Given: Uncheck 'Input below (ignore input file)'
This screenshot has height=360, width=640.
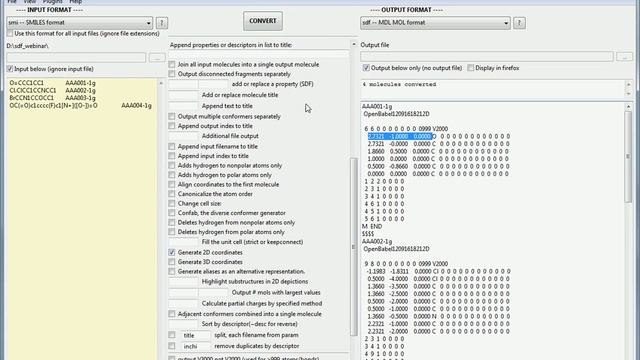Looking at the screenshot, I should click(x=10, y=69).
